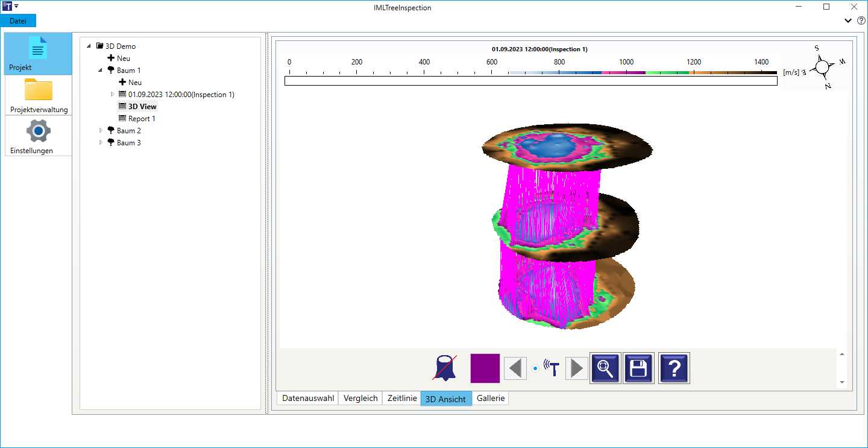Screen dimensions: 868x448
Task: Click the white range bar under scale
Action: point(530,80)
